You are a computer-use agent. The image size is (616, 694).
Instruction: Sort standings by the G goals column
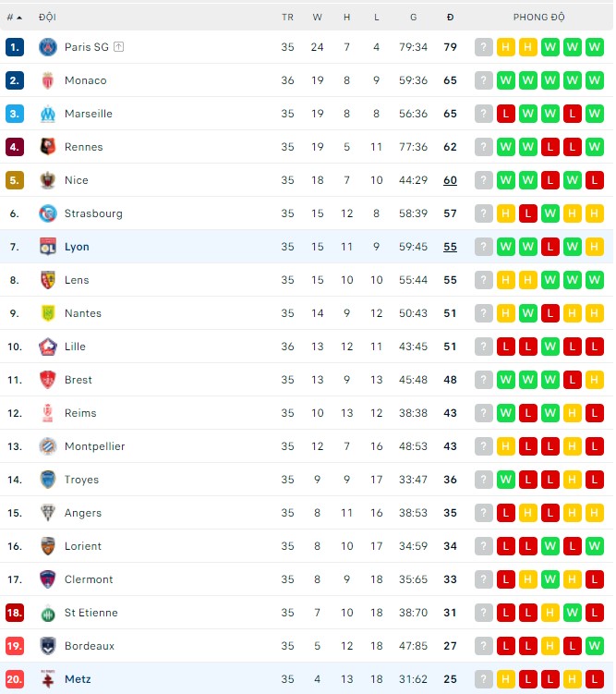tap(413, 18)
